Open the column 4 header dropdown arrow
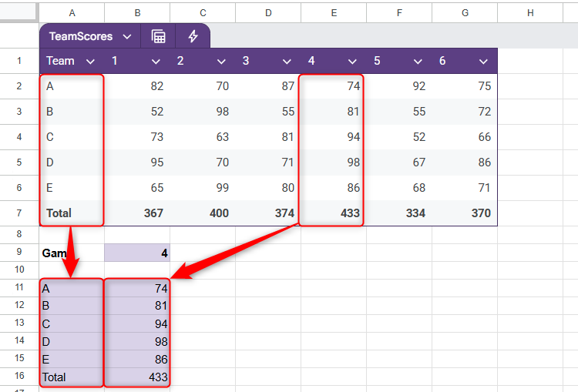This screenshot has width=578, height=392. tap(353, 61)
